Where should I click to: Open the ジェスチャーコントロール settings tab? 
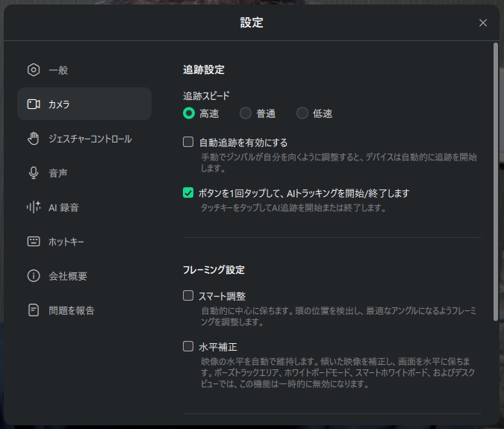click(90, 139)
